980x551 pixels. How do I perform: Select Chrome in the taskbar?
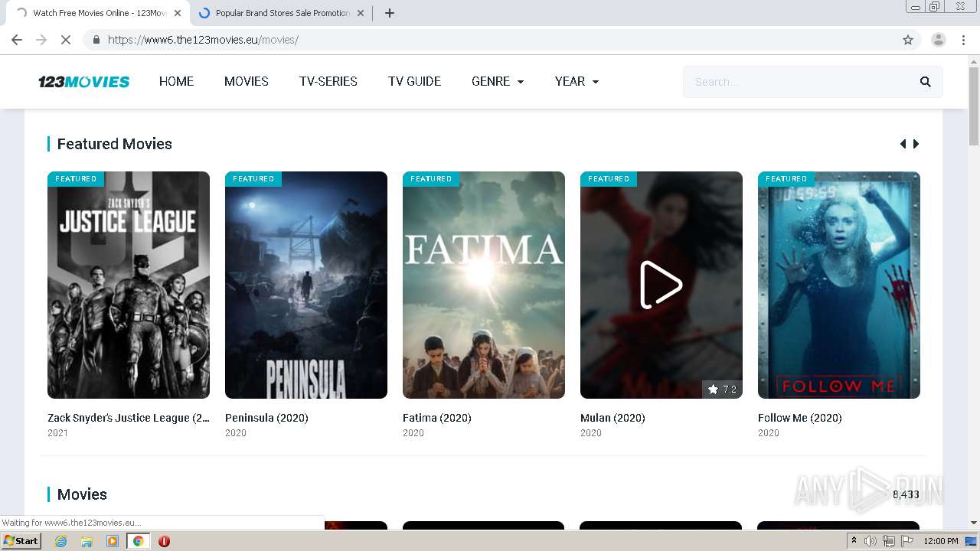tap(138, 541)
